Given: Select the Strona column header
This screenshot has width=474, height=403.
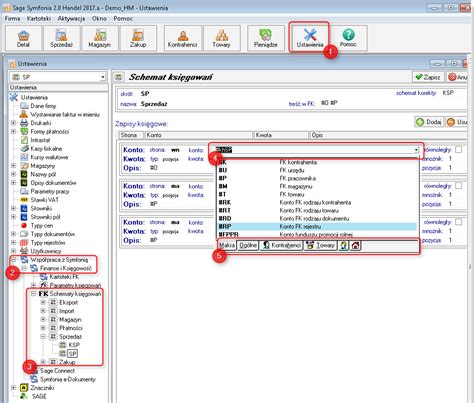Looking at the screenshot, I should click(x=131, y=135).
